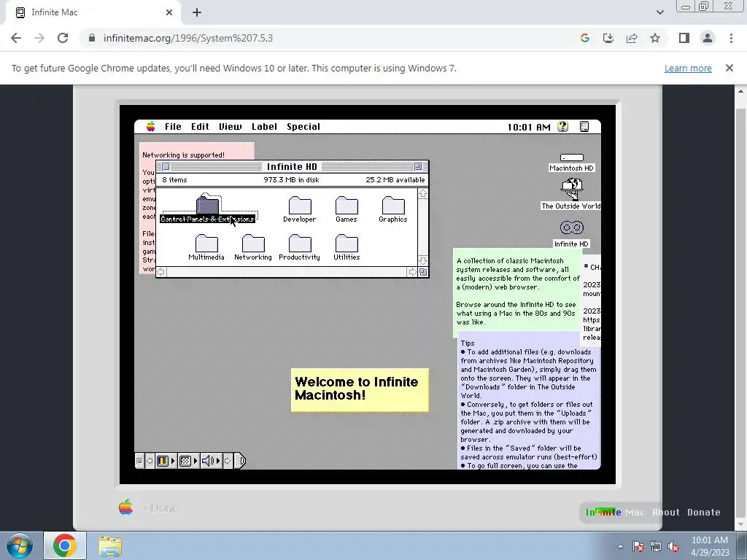
Task: Open the Edit menu
Action: coord(200,127)
